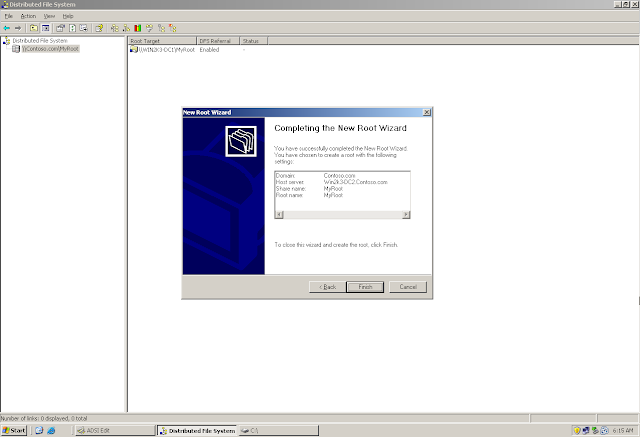
Task: Select the \\Contoso.com\MyRoot tree item
Action: pos(50,49)
